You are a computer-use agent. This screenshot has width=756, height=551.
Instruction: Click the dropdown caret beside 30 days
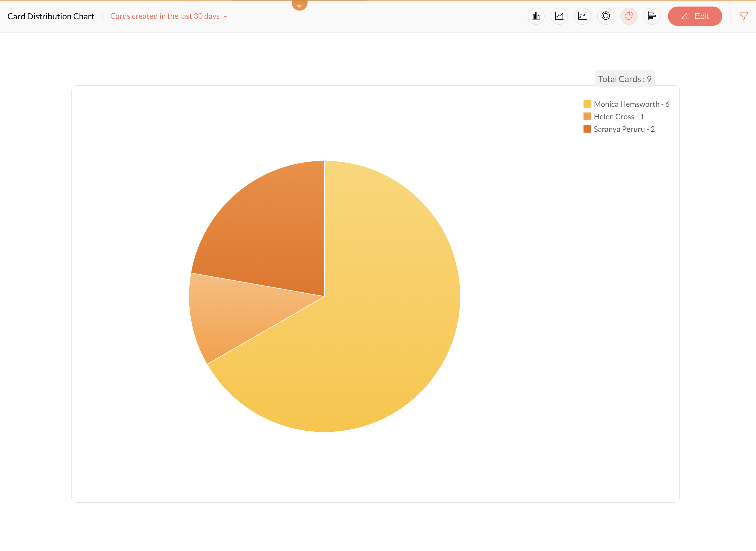point(225,17)
